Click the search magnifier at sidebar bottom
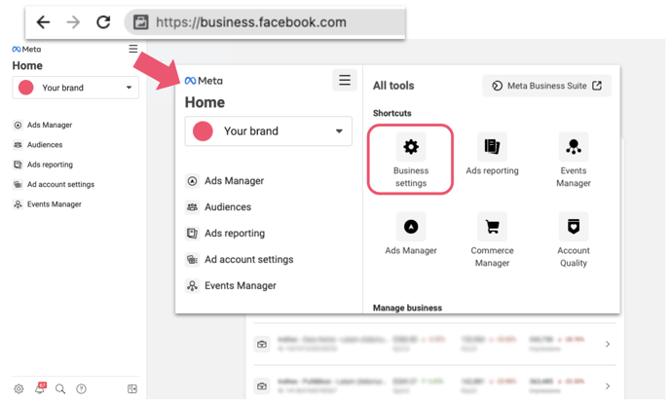Image resolution: width=670 pixels, height=403 pixels. pyautogui.click(x=60, y=389)
